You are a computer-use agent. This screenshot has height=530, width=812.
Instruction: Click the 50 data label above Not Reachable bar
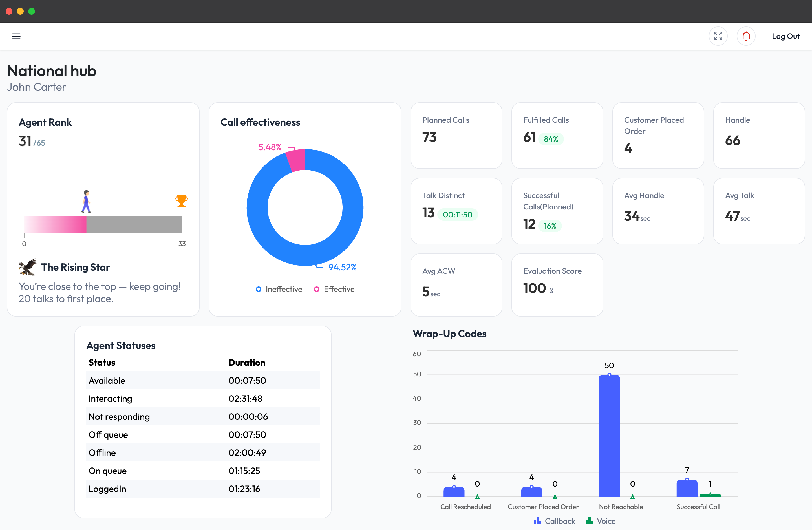[609, 366]
